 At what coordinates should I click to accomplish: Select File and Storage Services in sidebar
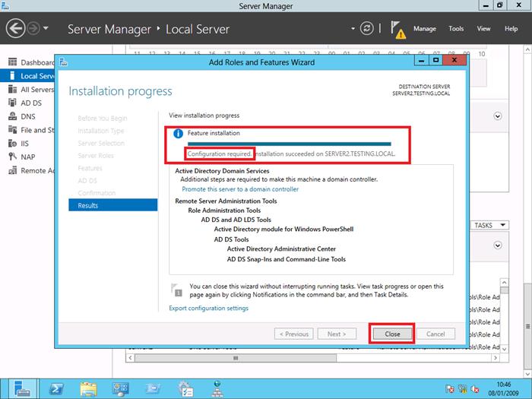tap(28, 130)
